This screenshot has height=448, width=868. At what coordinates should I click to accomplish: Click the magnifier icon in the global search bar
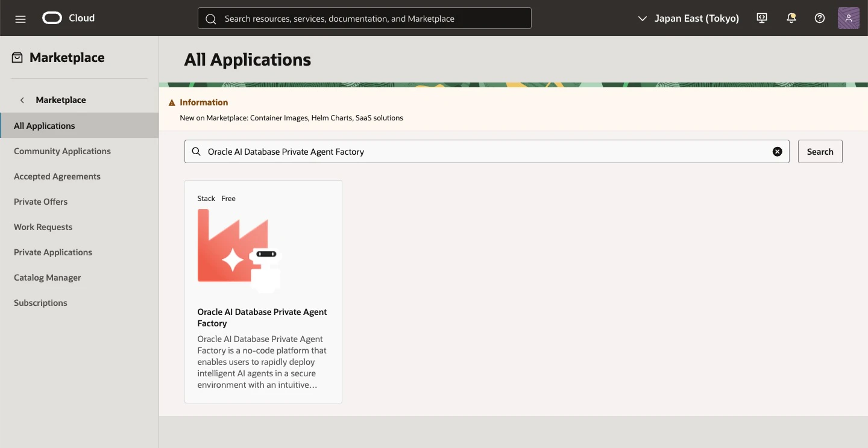(x=211, y=19)
